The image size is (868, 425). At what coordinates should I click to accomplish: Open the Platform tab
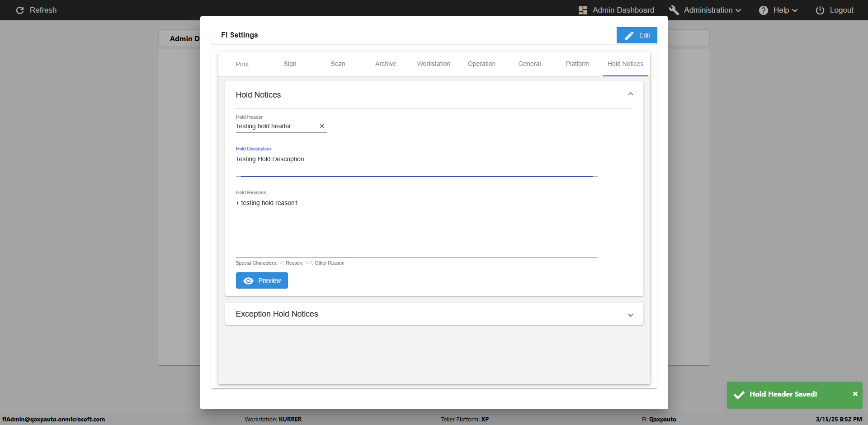pyautogui.click(x=577, y=64)
